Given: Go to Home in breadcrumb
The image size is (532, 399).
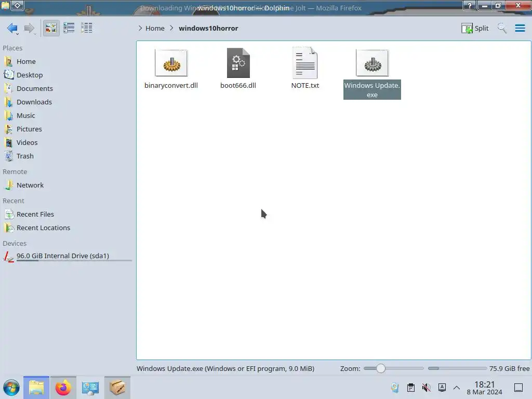Looking at the screenshot, I should (x=155, y=28).
